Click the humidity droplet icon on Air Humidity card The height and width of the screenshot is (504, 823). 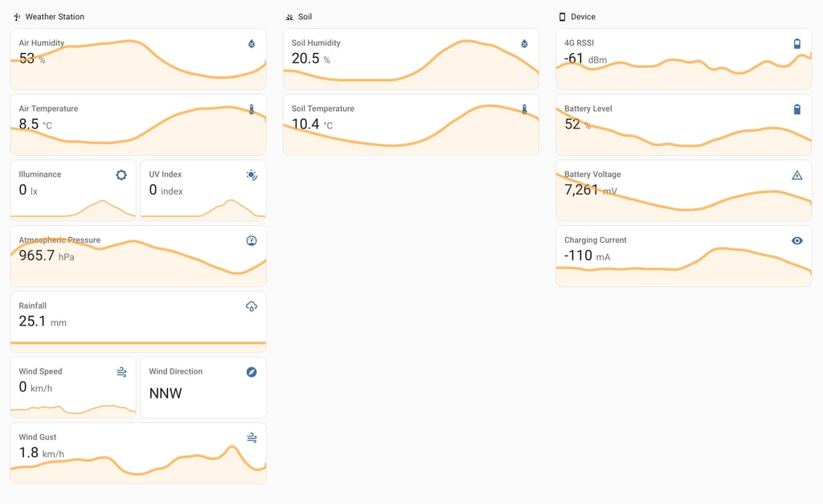[251, 44]
